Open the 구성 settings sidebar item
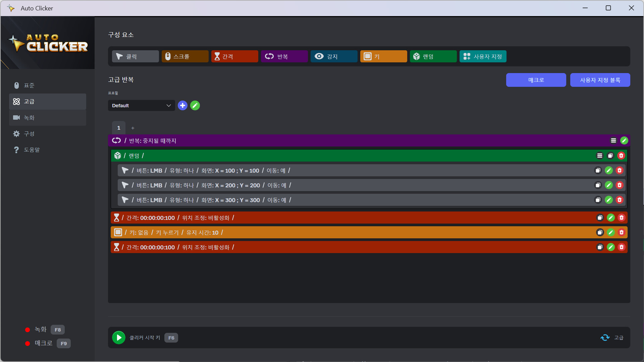The height and width of the screenshot is (362, 644). pyautogui.click(x=48, y=134)
